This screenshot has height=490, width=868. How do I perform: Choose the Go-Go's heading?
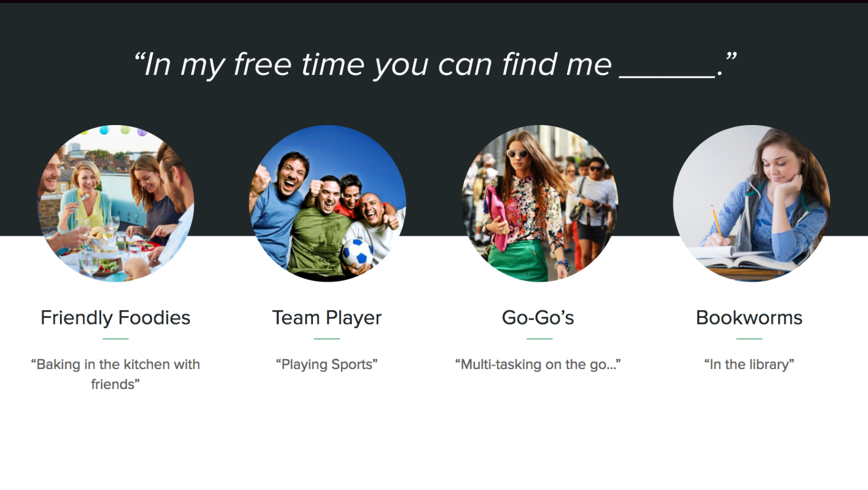tap(538, 318)
